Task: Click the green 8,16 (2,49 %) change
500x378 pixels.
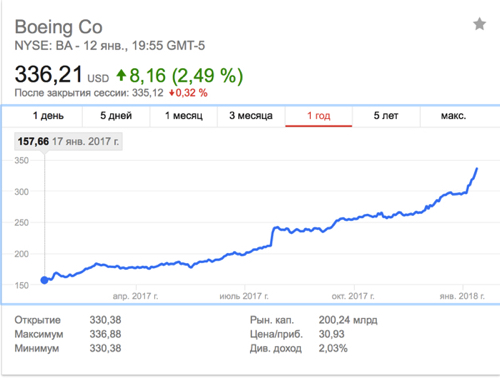Action: coord(186,76)
